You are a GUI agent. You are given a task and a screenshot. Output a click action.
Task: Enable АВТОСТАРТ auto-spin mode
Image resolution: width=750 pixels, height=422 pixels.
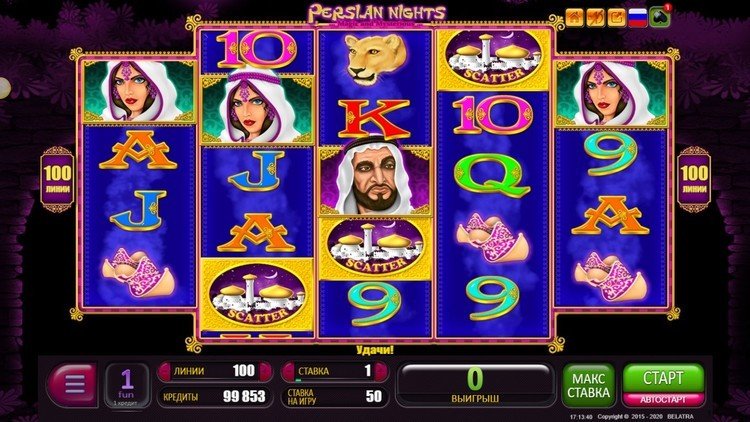663,399
